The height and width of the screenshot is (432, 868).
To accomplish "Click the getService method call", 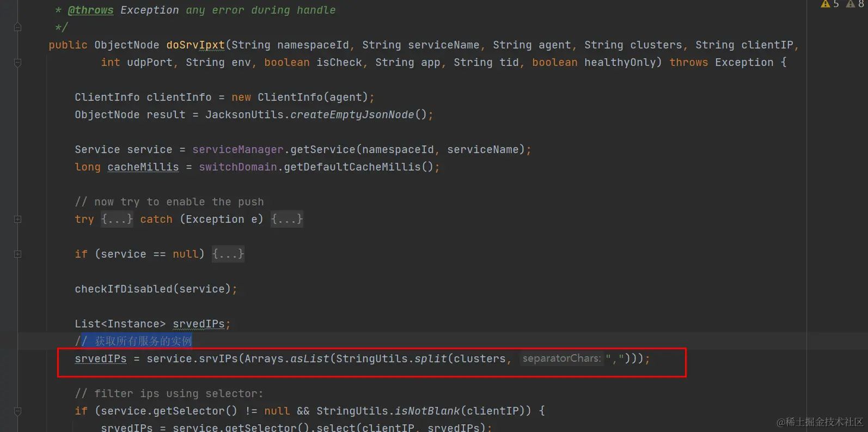I will click(x=323, y=150).
